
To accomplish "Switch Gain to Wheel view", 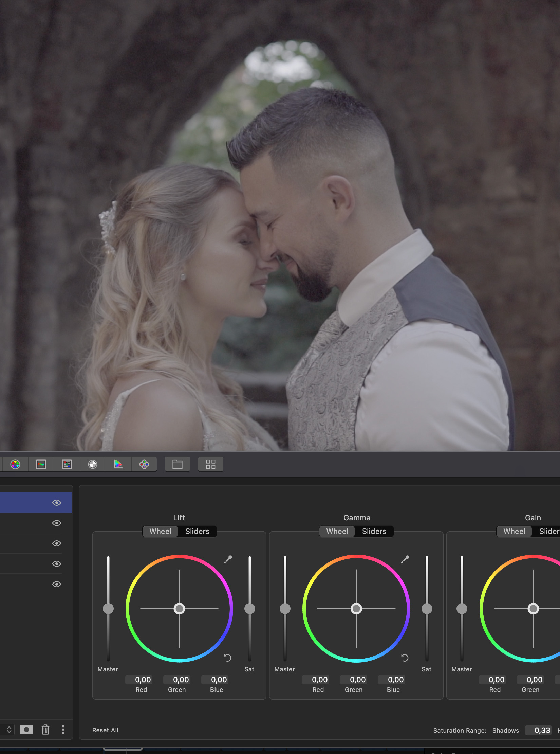I will (514, 531).
